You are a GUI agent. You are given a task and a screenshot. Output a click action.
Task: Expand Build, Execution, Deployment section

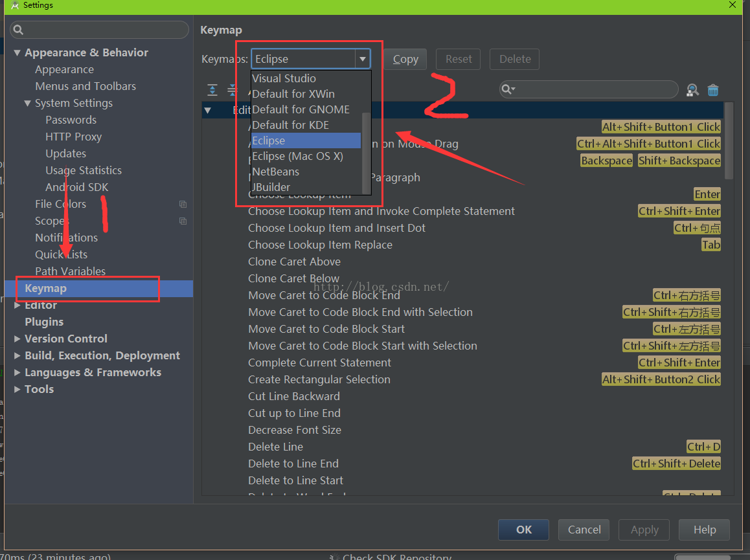17,355
